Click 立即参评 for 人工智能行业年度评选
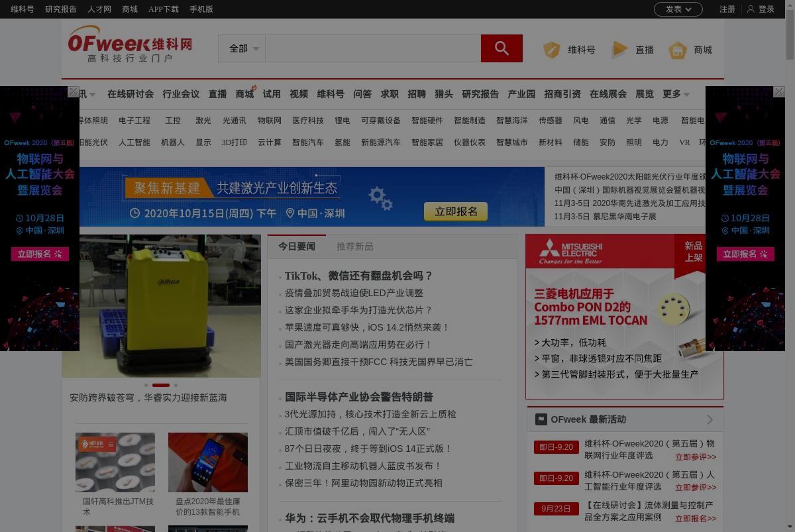The image size is (795, 532). [696, 488]
